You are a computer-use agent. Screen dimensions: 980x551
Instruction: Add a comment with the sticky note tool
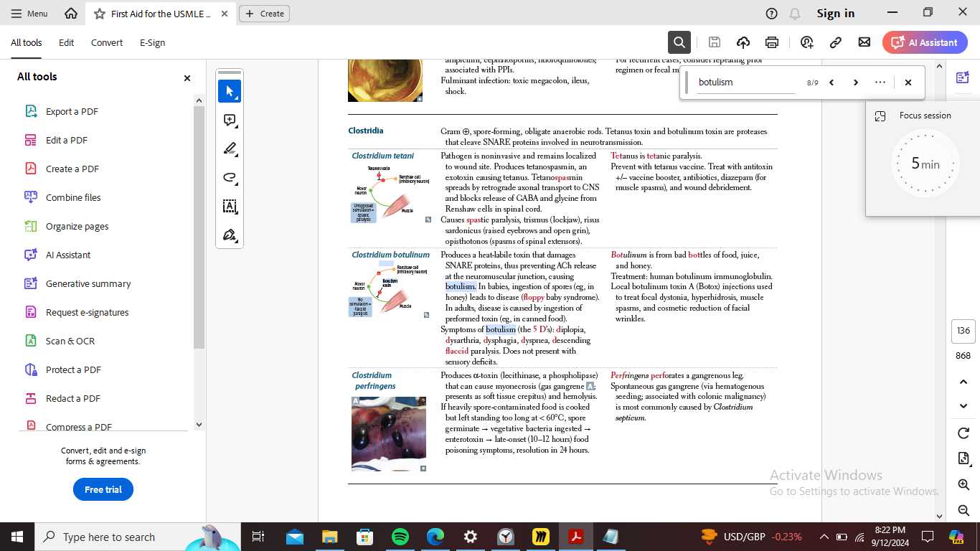click(x=230, y=120)
